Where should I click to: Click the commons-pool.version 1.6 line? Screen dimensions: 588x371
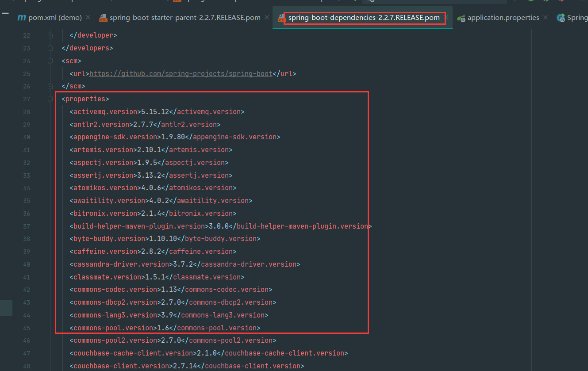tap(165, 328)
